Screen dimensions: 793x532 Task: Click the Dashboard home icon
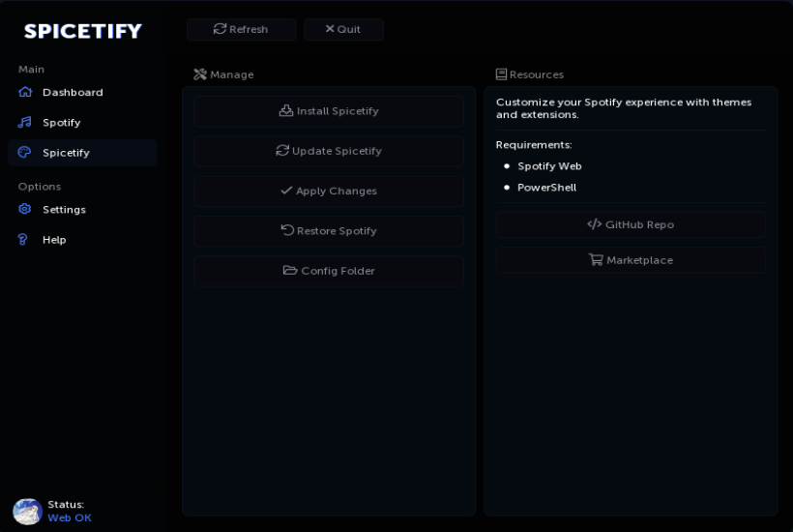(x=25, y=92)
